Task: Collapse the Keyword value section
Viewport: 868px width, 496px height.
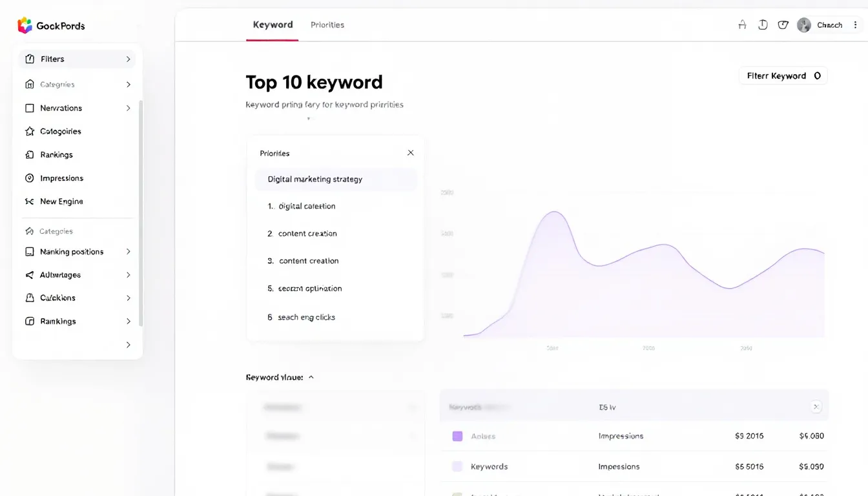Action: point(311,377)
